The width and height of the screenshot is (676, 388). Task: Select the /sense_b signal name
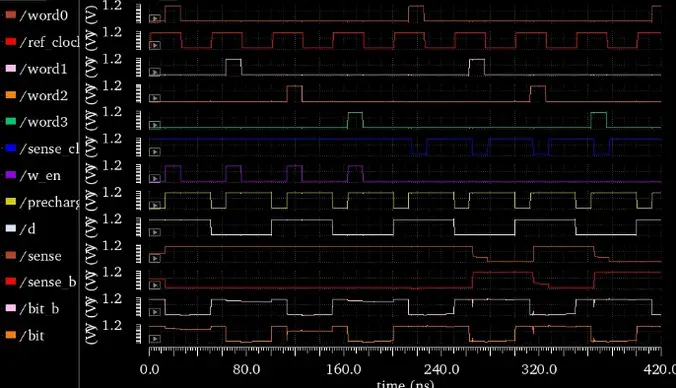coord(48,282)
